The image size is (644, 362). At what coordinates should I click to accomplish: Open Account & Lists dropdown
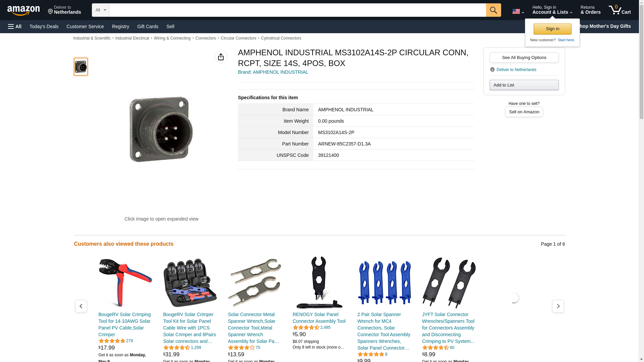[552, 10]
